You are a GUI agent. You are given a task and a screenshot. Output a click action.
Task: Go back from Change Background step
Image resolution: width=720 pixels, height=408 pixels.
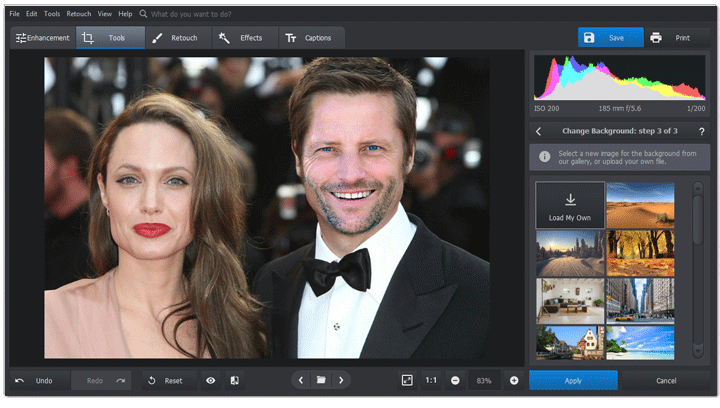(538, 131)
